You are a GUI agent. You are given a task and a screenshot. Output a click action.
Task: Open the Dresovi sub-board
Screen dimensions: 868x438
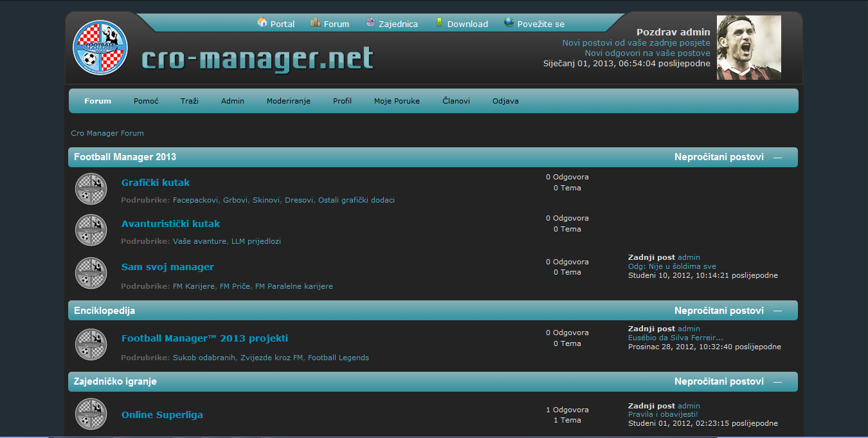tap(300, 200)
